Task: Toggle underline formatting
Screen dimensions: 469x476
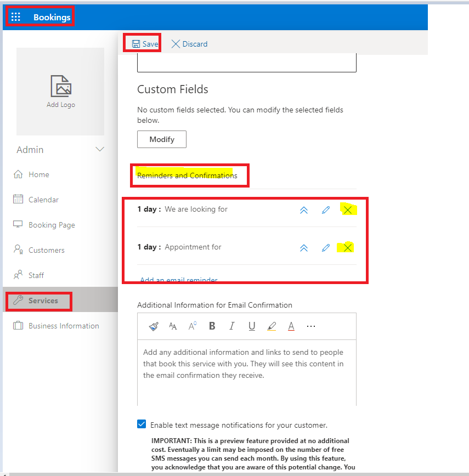Action: (252, 326)
